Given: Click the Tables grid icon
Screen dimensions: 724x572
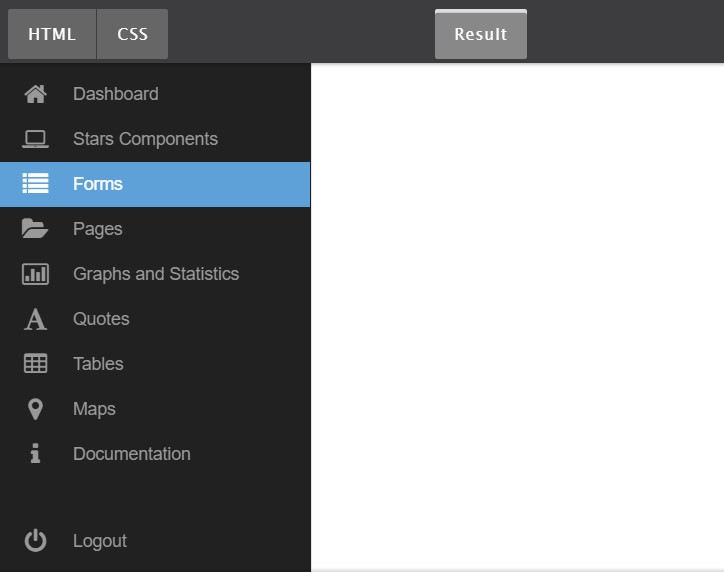Looking at the screenshot, I should point(36,364).
